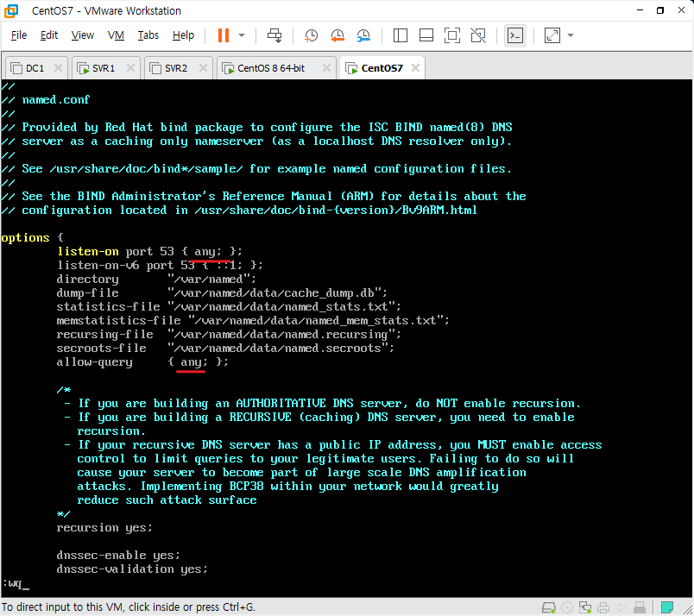Image resolution: width=694 pixels, height=616 pixels.
Task: Click the listen-on port 53 line
Action: coord(150,251)
